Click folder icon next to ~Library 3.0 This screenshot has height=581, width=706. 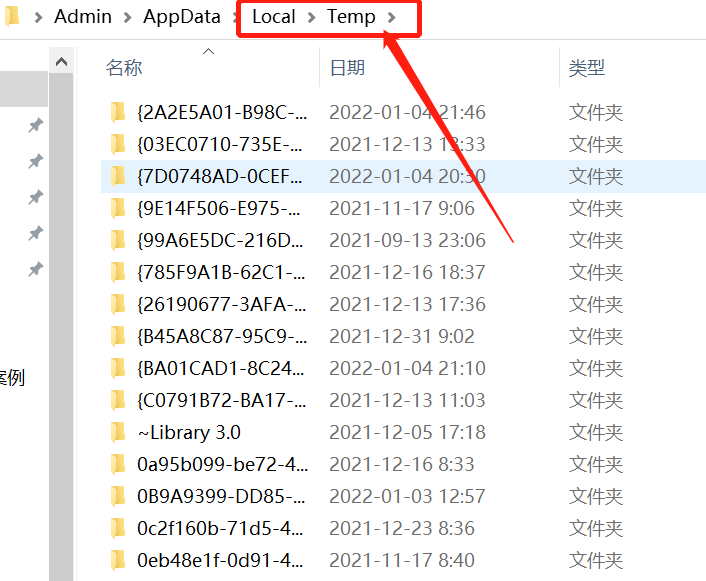click(118, 432)
